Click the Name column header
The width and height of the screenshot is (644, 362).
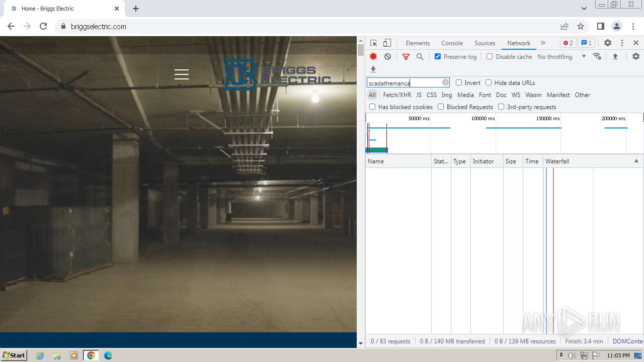pyautogui.click(x=398, y=161)
